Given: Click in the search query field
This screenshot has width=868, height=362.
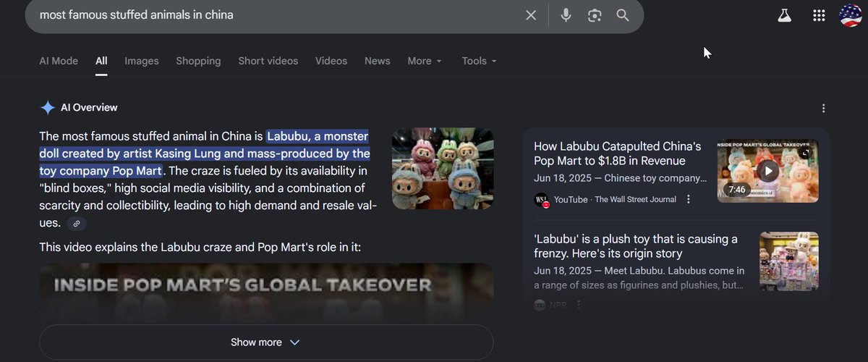Looking at the screenshot, I should [275, 15].
